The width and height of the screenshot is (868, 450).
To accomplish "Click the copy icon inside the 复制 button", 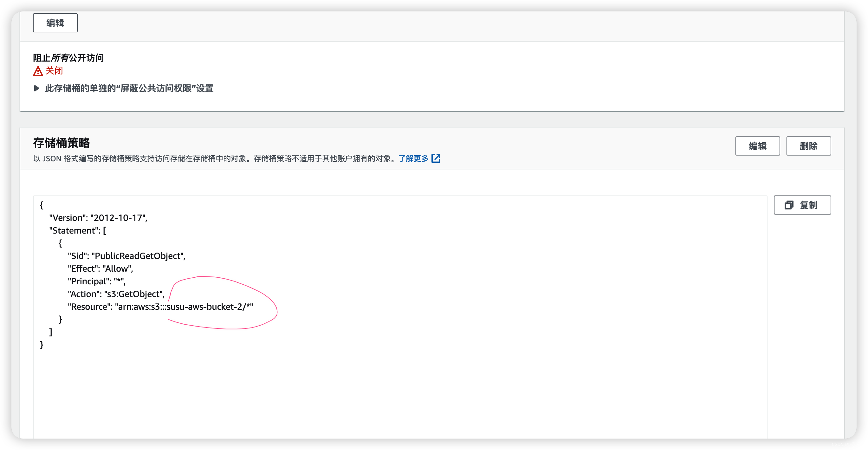I will 789,205.
